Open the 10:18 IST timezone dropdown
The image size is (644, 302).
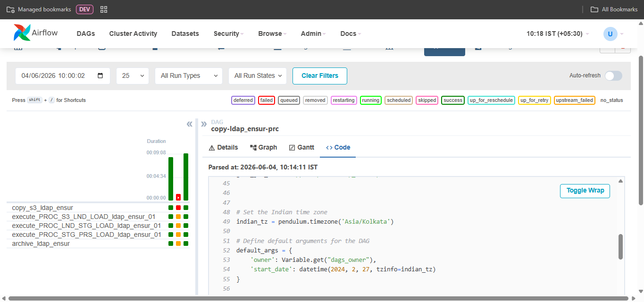coord(558,34)
